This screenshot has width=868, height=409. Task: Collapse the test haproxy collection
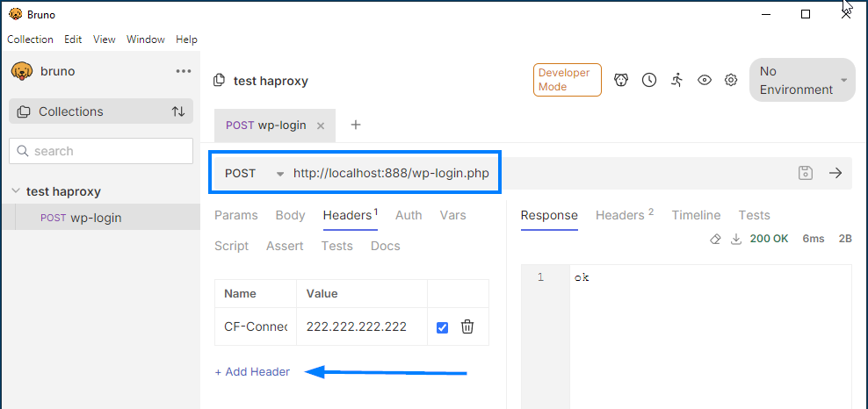tap(15, 192)
